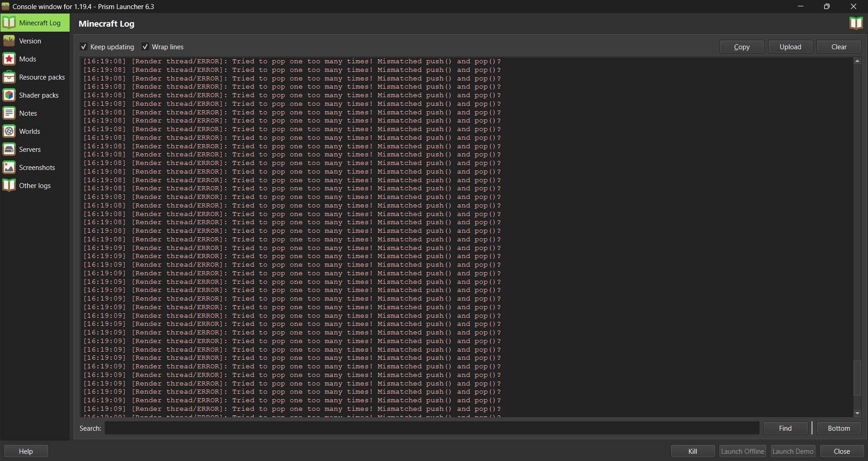Click the green book icon top right
This screenshot has width=868, height=461.
click(x=857, y=23)
